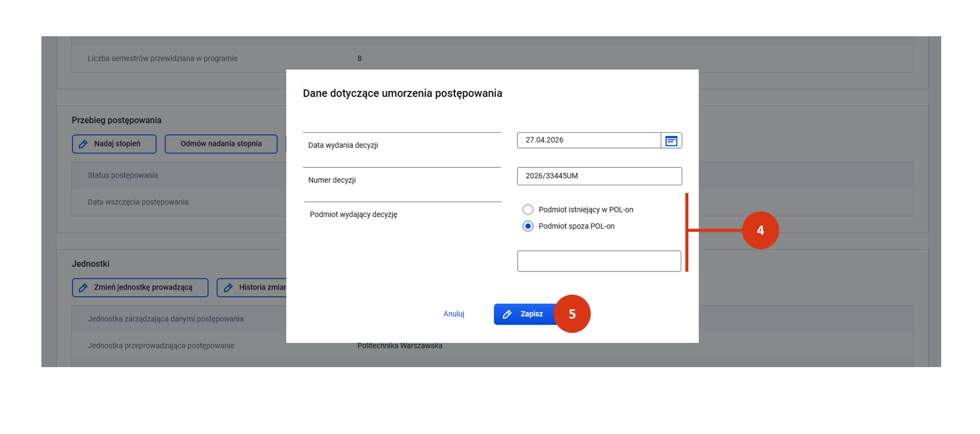Click the red circle marker numbered 4
The width and height of the screenshot is (980, 434).
760,230
